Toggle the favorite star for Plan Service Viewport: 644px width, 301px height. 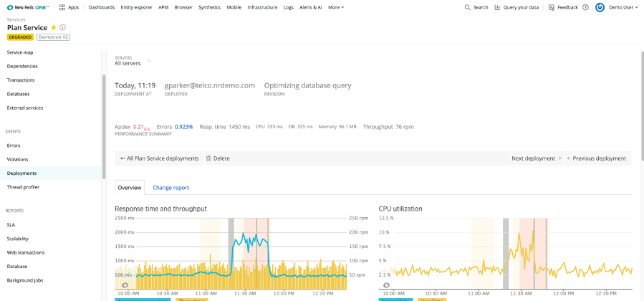point(54,27)
